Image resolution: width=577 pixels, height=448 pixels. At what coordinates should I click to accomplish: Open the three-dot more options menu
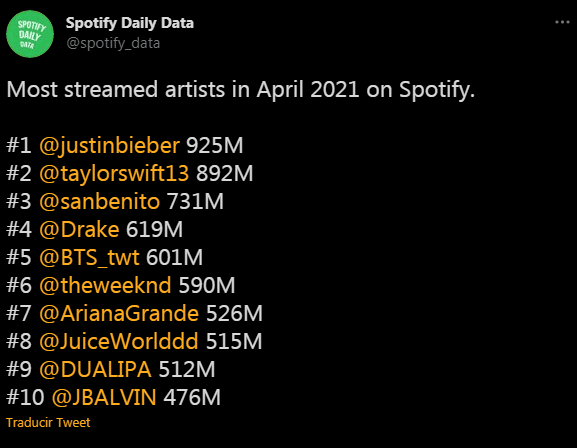click(x=562, y=22)
